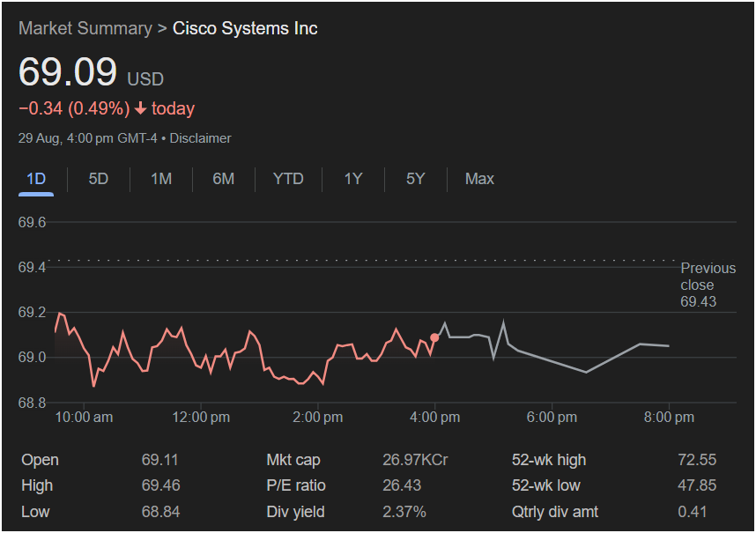This screenshot has height=533, width=756.
Task: Click the pink 4:00 pm closing dot
Action: click(434, 337)
